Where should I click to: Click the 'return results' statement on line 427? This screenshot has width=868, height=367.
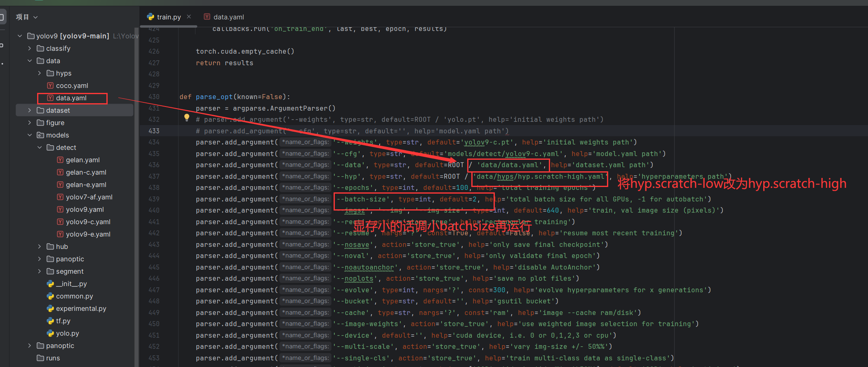[224, 63]
